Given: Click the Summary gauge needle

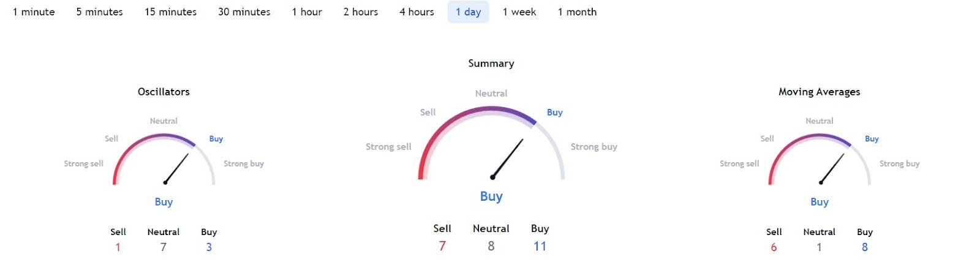Looking at the screenshot, I should pyautogui.click(x=508, y=159).
